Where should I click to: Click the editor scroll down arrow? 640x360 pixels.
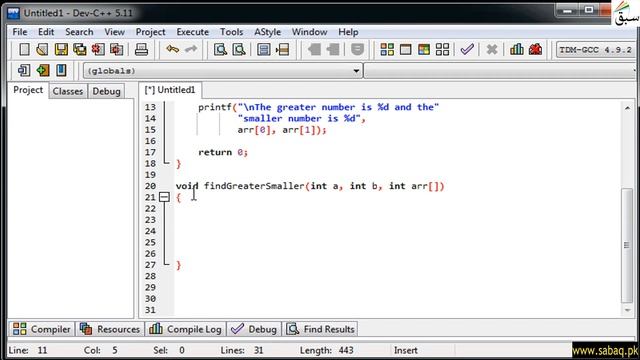point(627,310)
